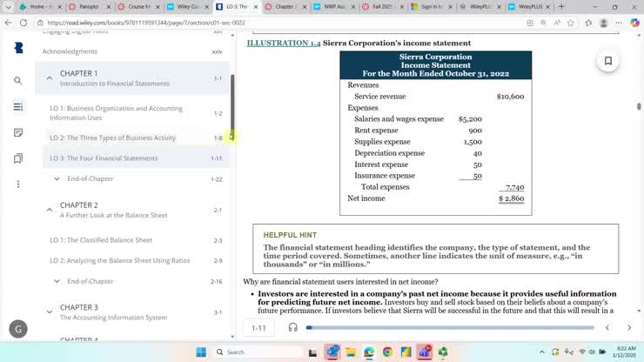Open the clock showing 8:22 AM
644x362 pixels.
[x=624, y=352]
